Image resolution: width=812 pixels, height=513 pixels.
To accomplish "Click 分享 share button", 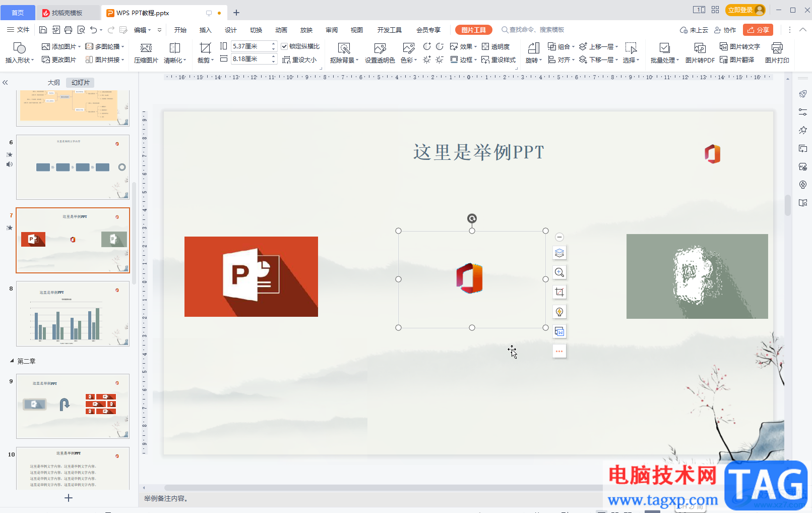I will (758, 30).
